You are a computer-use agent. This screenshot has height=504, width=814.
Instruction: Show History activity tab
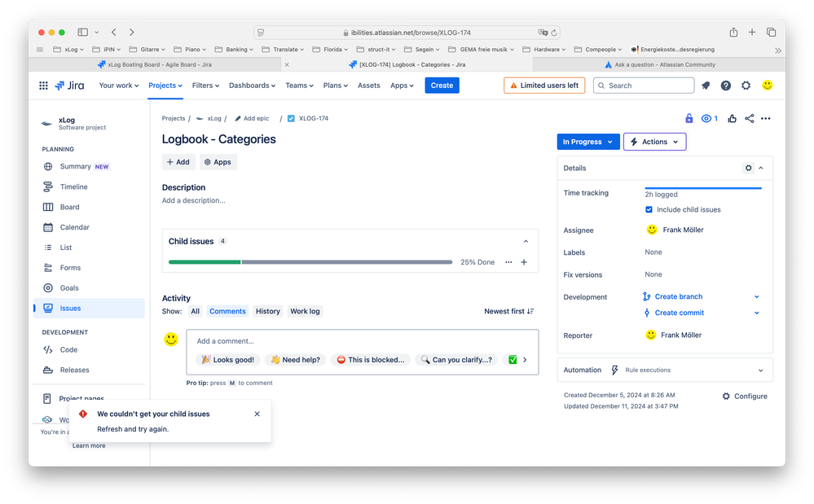[268, 311]
